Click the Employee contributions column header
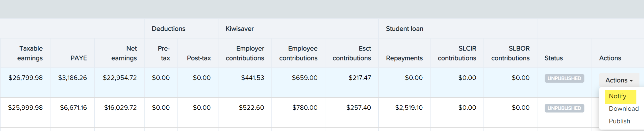The width and height of the screenshot is (644, 131). (298, 53)
